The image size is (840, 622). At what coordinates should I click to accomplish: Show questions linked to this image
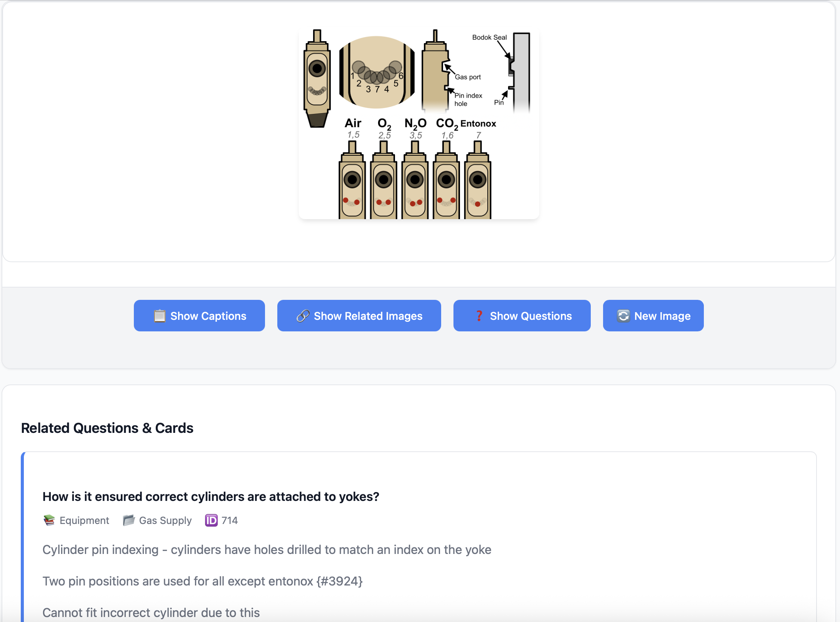pos(522,315)
